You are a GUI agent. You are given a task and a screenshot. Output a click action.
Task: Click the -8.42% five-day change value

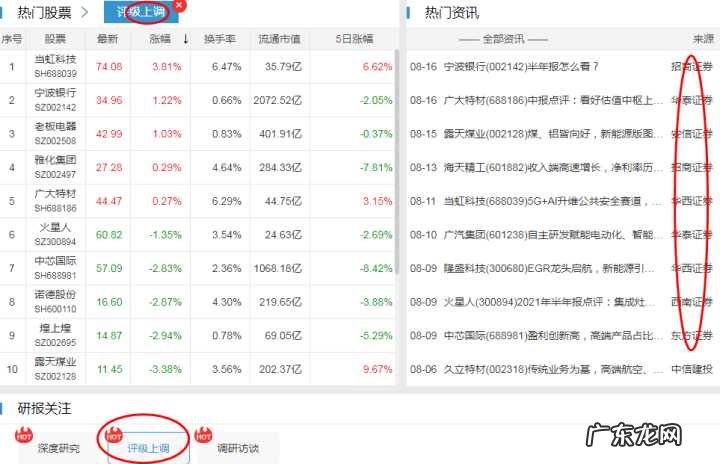376,268
